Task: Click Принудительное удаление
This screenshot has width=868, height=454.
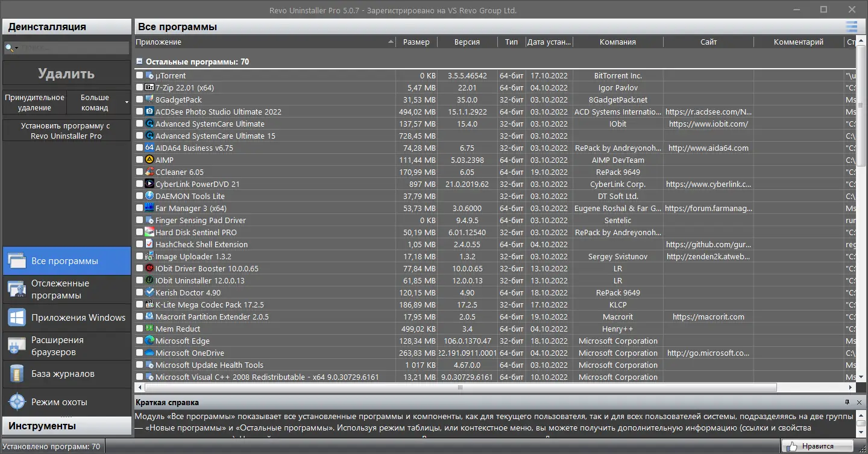Action: tap(34, 102)
